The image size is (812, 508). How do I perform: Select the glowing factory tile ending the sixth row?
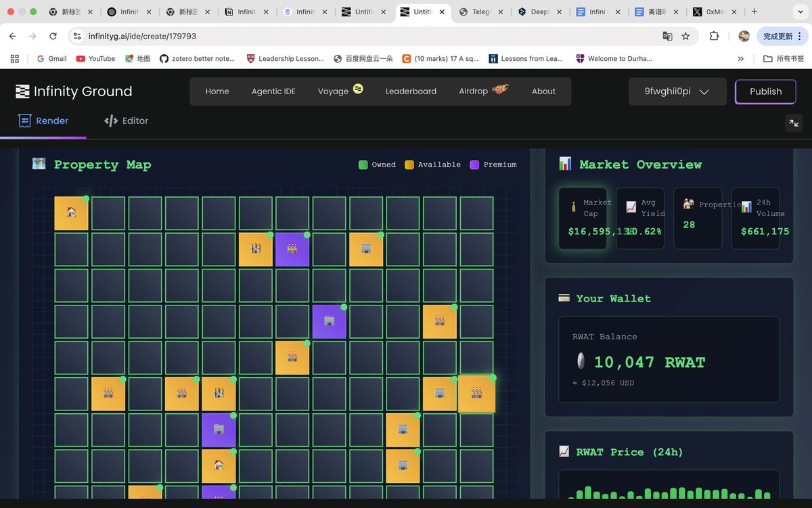click(x=476, y=394)
